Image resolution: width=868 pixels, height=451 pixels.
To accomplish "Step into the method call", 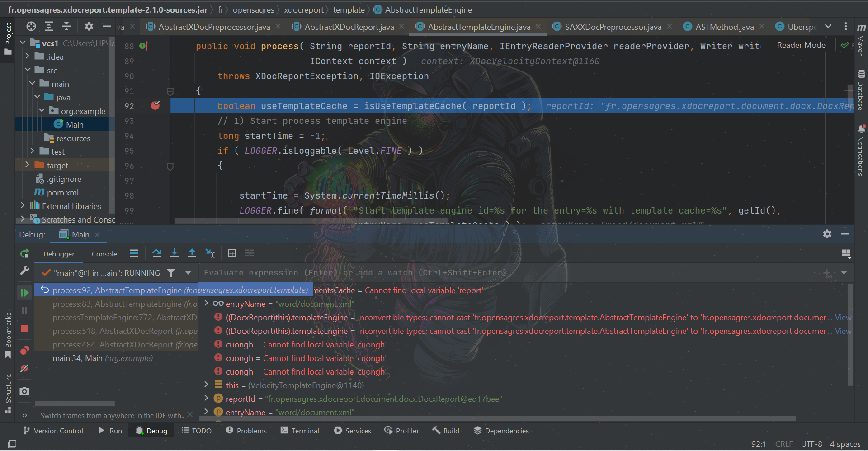I will pyautogui.click(x=175, y=253).
